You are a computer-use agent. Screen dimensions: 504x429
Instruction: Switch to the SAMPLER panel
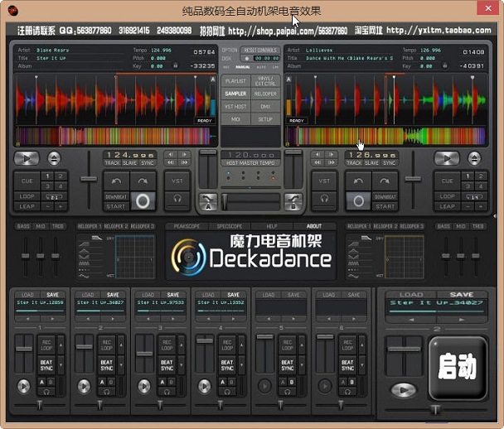click(236, 94)
